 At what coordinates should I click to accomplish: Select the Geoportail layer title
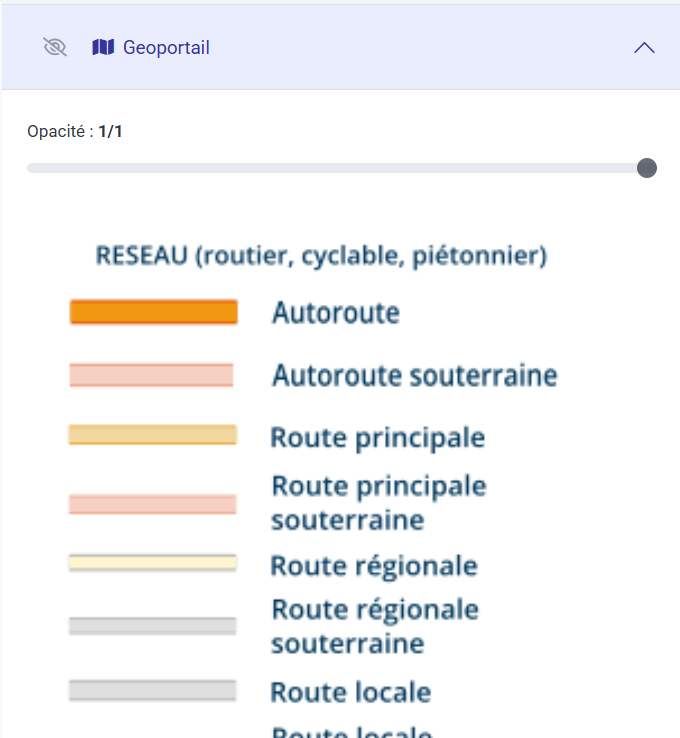point(166,47)
